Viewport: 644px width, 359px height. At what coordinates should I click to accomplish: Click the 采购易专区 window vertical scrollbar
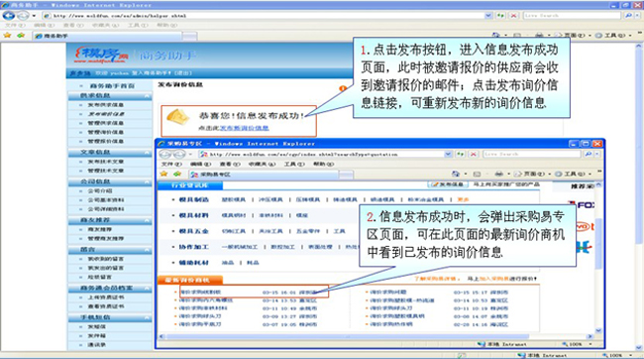[598, 258]
